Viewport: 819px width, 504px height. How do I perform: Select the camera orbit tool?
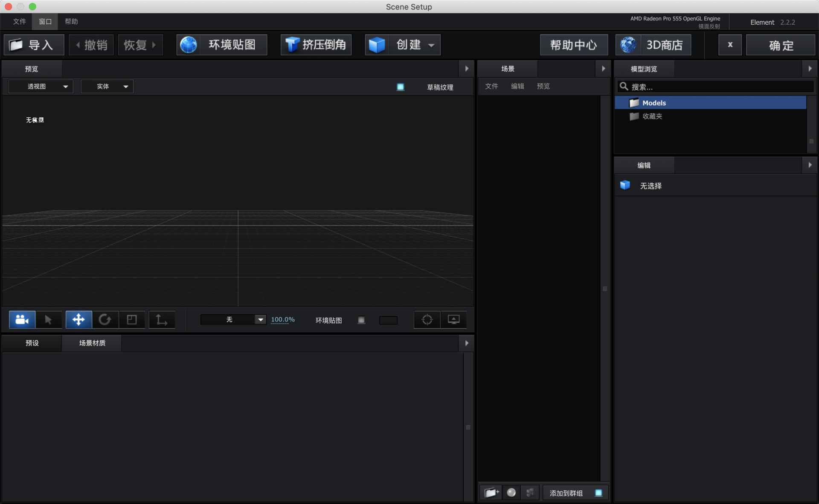tap(22, 320)
